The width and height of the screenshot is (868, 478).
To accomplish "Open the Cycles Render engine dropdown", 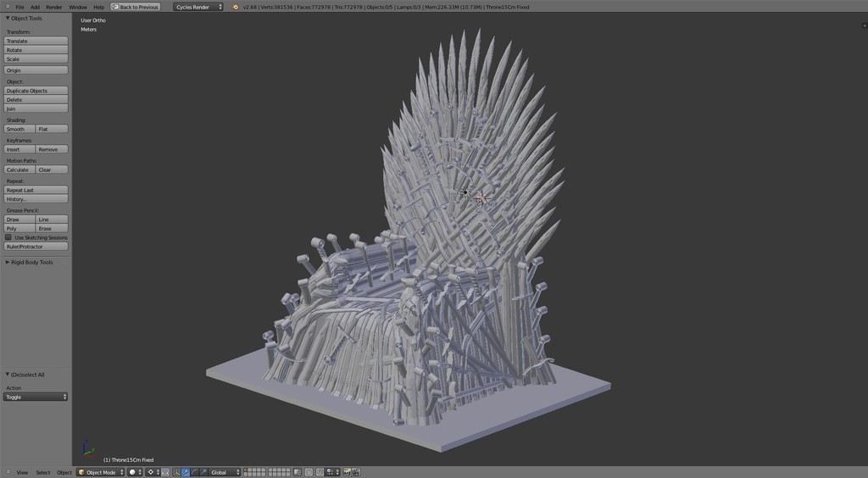I will [x=198, y=7].
